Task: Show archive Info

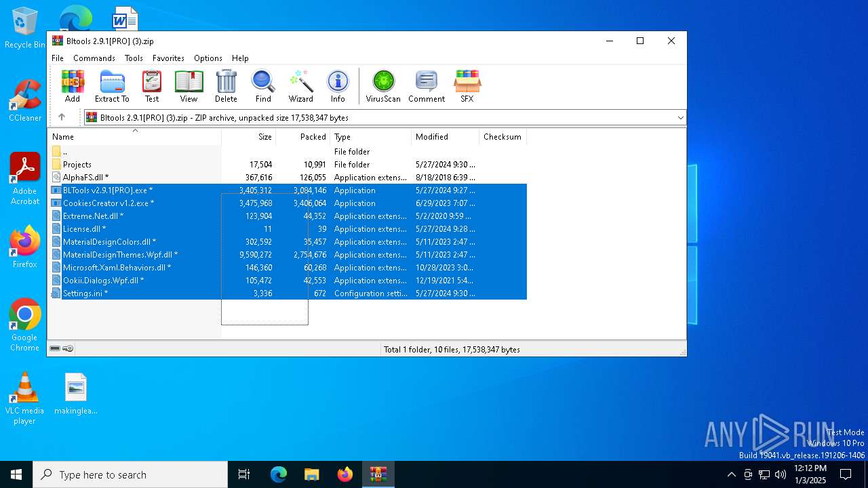Action: 338,86
